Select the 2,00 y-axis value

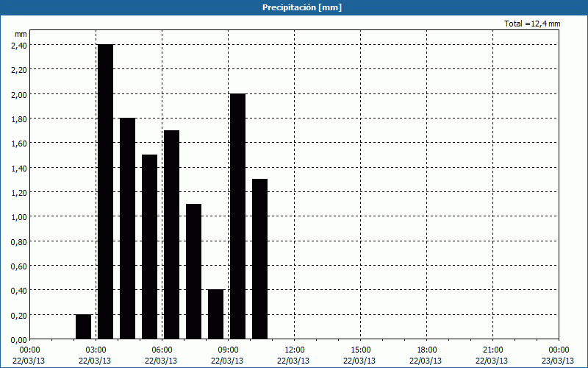(19, 94)
